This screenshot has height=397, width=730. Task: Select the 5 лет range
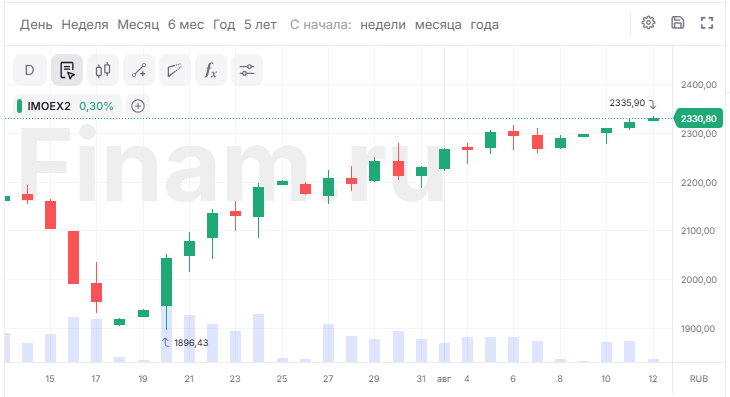click(x=260, y=25)
